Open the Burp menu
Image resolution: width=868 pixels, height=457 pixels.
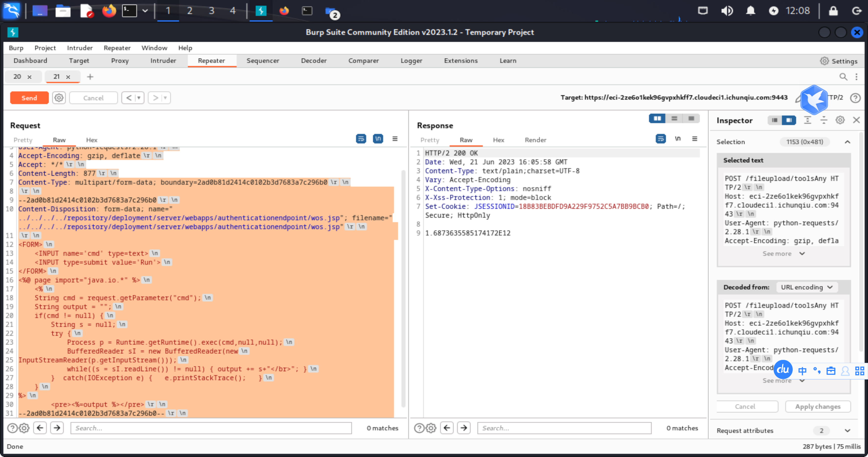pyautogui.click(x=16, y=48)
